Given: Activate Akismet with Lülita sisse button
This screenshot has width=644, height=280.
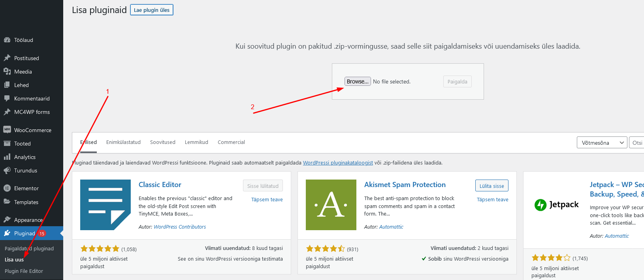Looking at the screenshot, I should coord(491,186).
